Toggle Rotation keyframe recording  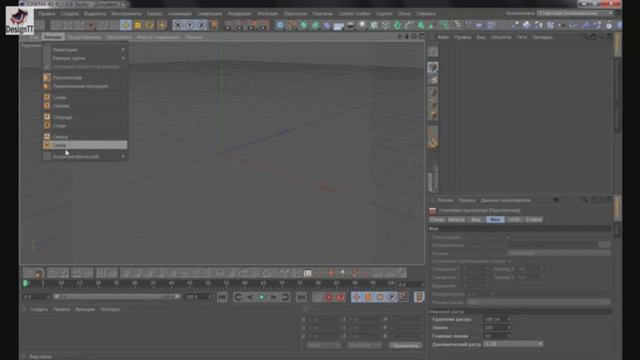(x=380, y=297)
